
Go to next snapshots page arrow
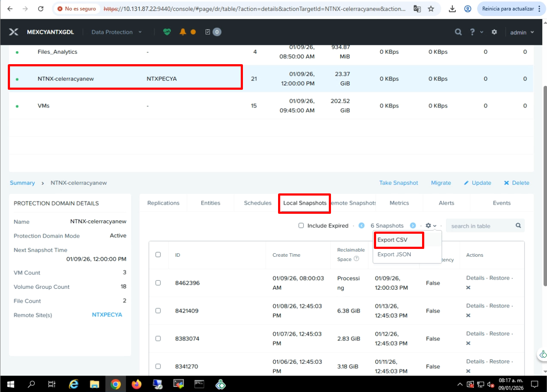tap(413, 225)
